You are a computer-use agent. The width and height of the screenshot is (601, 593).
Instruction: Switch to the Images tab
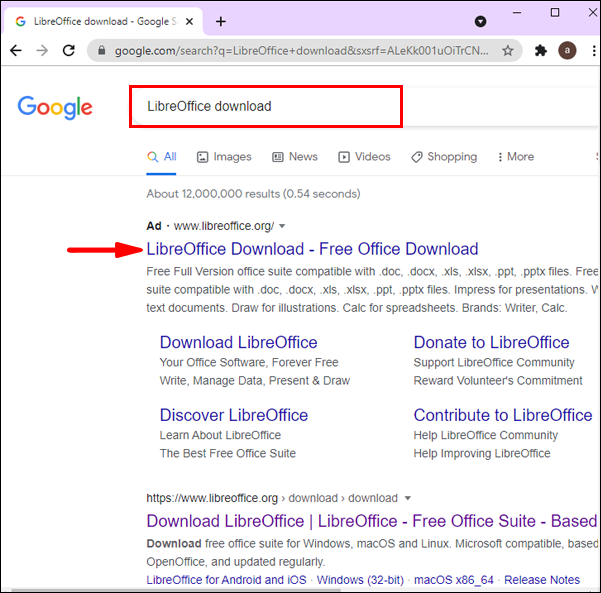(224, 157)
